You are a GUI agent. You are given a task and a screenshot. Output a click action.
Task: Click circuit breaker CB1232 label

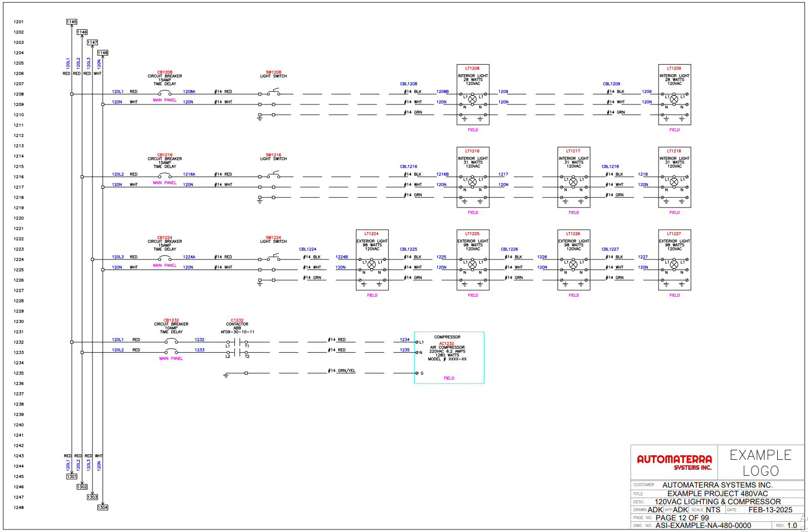171,320
